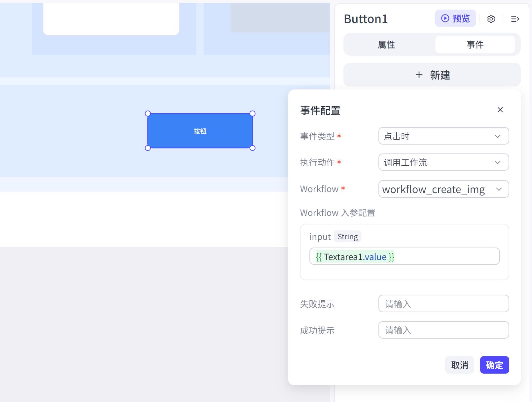Expand the 执行动作 dropdown

point(443,162)
